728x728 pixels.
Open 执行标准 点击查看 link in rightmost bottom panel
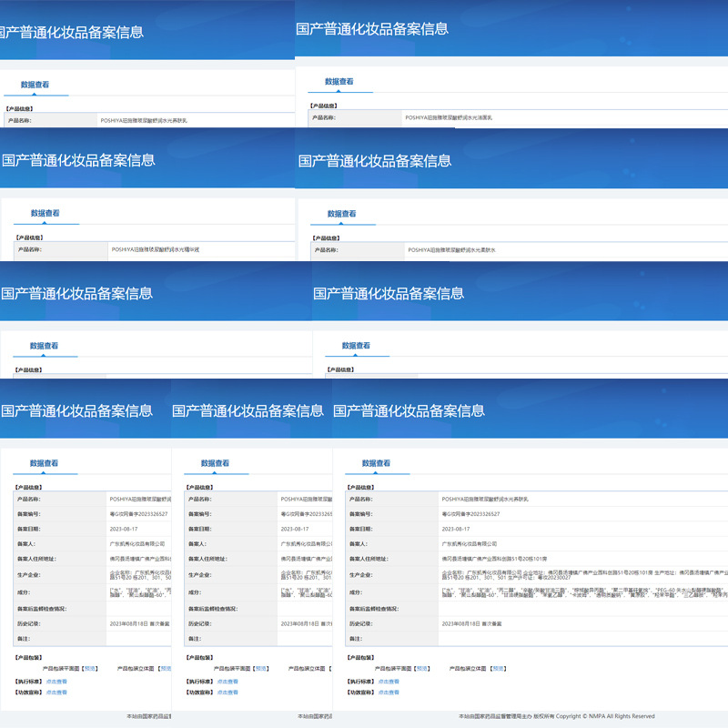click(389, 682)
